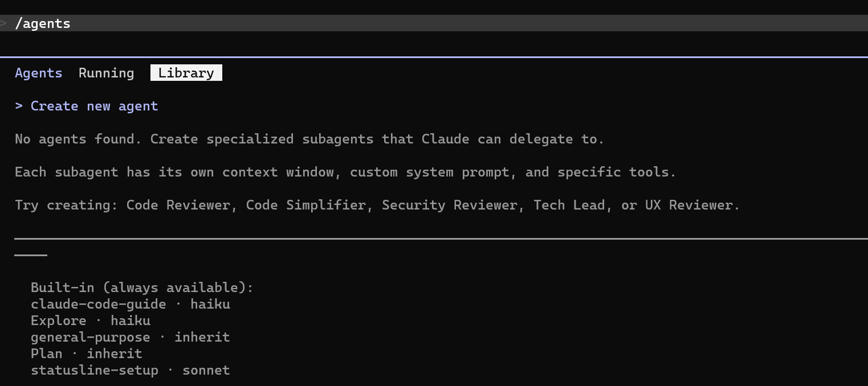Select the Library tab
This screenshot has height=386, width=868.
pyautogui.click(x=186, y=73)
